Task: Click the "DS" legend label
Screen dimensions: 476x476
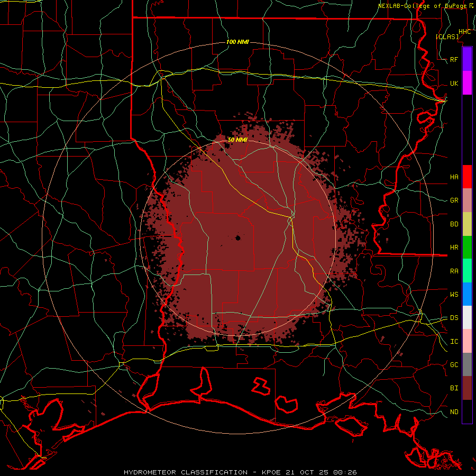Action: 454,317
